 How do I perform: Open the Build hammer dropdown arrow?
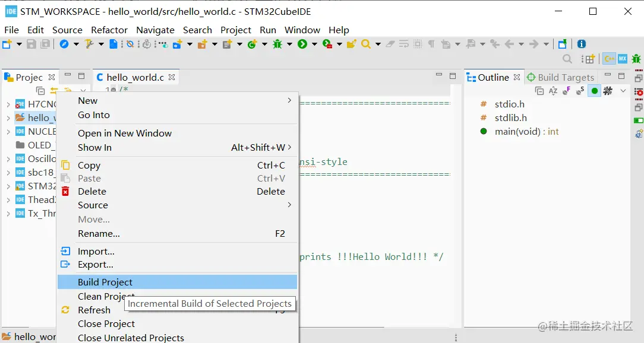[101, 45]
